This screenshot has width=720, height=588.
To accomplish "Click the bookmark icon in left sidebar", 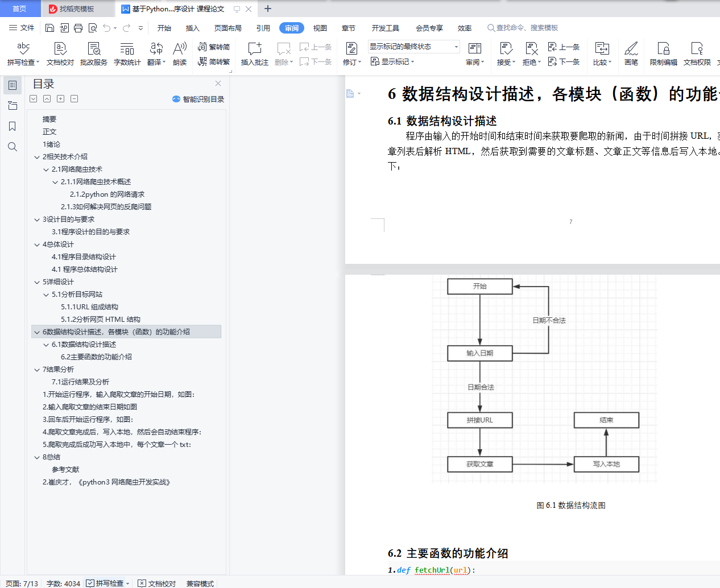I will pyautogui.click(x=13, y=126).
